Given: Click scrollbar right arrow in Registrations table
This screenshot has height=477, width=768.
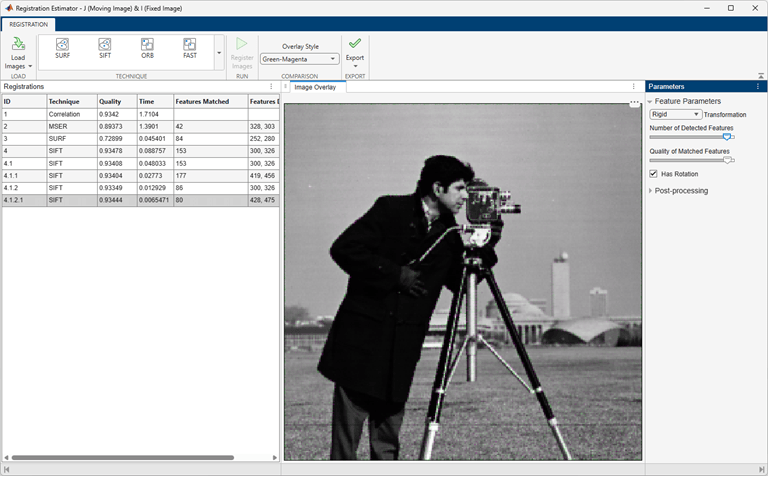Looking at the screenshot, I should coord(275,457).
